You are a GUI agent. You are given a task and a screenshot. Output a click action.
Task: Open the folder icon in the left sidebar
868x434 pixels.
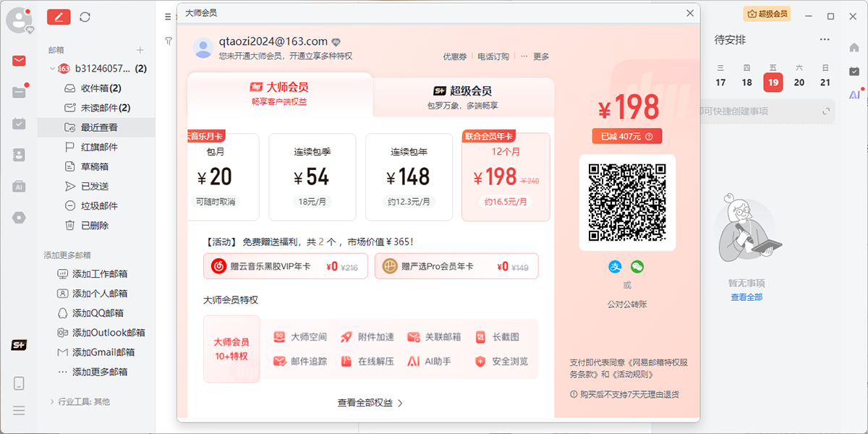point(19,92)
